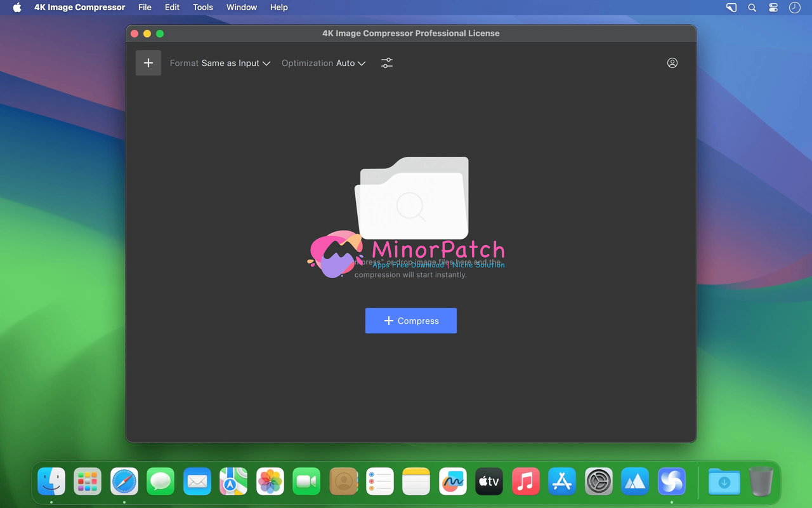Expand the Format Same as Input dropdown
The width and height of the screenshot is (812, 508).
220,63
